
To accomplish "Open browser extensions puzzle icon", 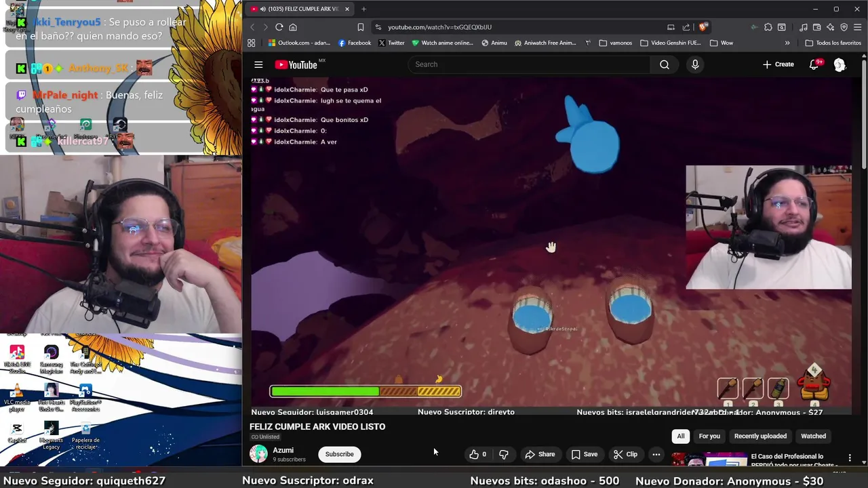I will 768,27.
